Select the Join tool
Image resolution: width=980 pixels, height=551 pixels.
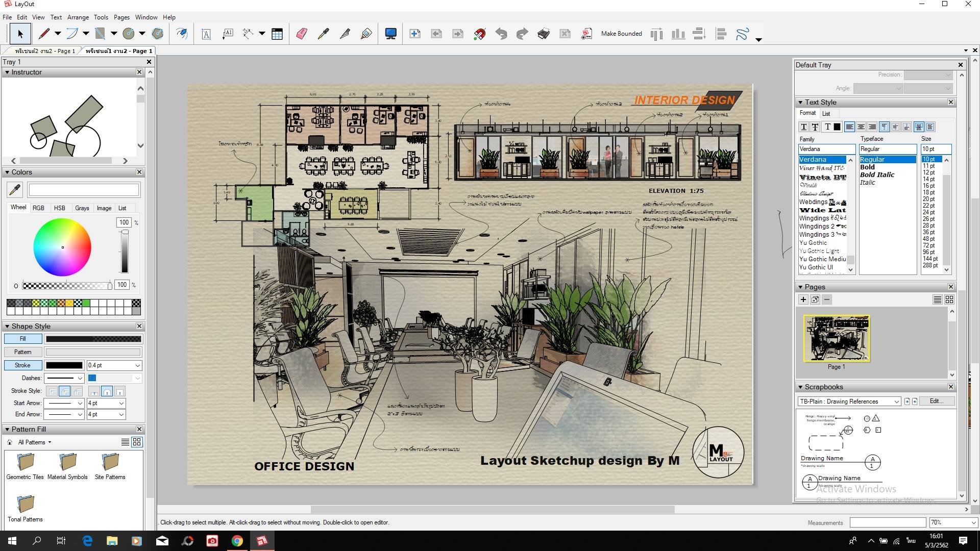click(x=366, y=34)
